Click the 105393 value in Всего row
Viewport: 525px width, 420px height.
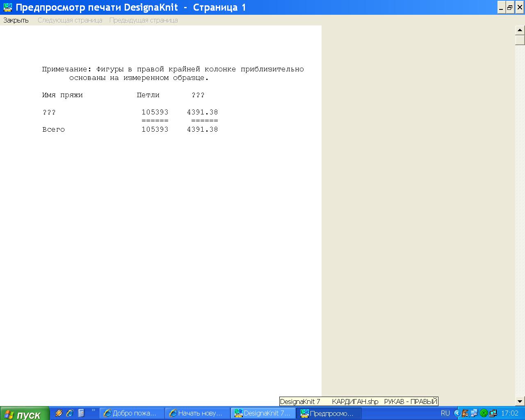point(155,130)
